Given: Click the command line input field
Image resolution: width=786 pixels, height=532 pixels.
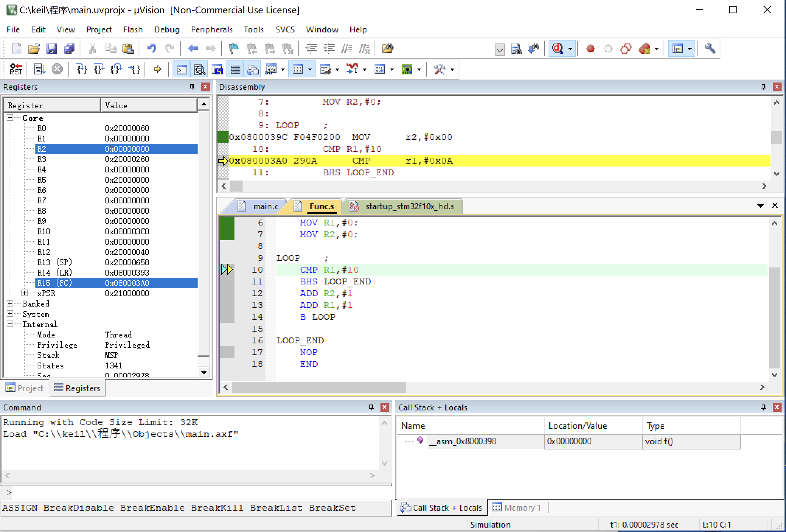Looking at the screenshot, I should tap(195, 493).
